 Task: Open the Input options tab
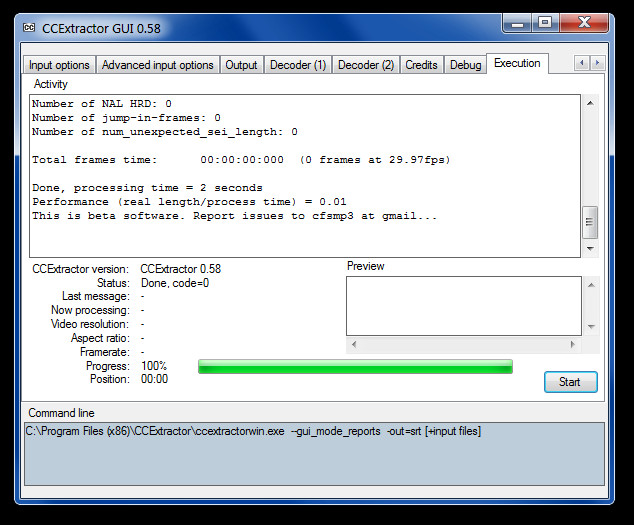(59, 65)
